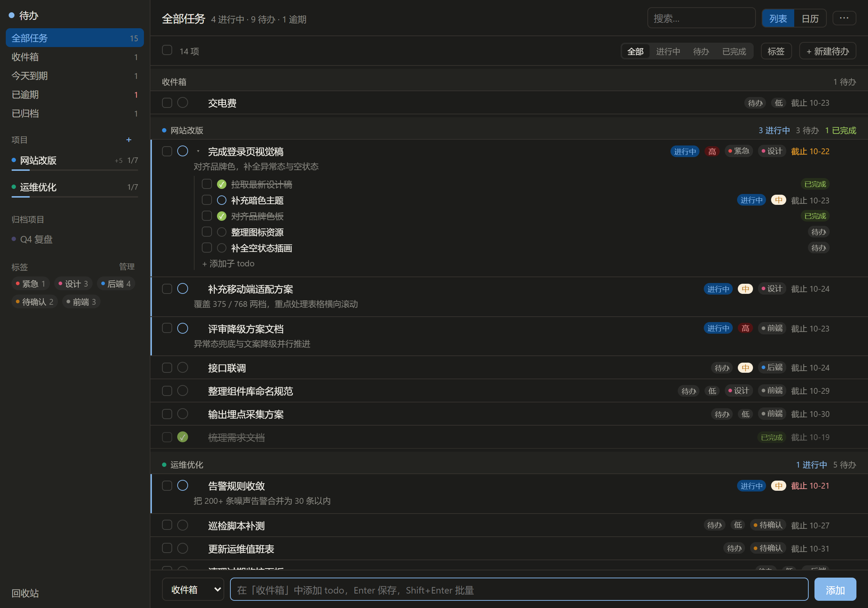Viewport: 868px width, 608px height.
Task: Click the 新建待办 button
Action: [x=827, y=51]
